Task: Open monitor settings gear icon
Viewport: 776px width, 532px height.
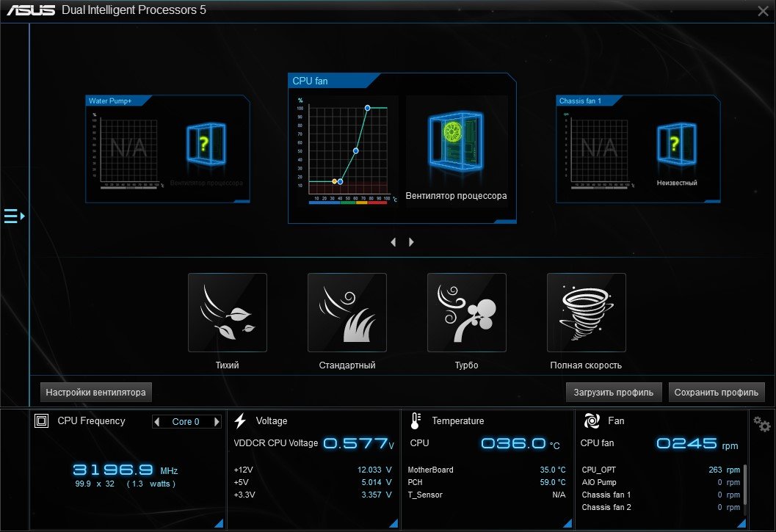Action: (761, 424)
